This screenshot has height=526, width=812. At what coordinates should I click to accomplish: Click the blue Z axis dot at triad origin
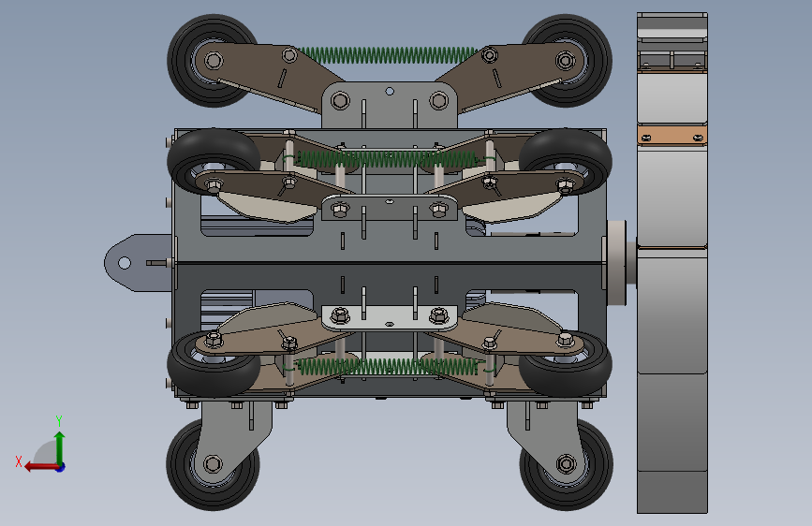tap(61, 468)
